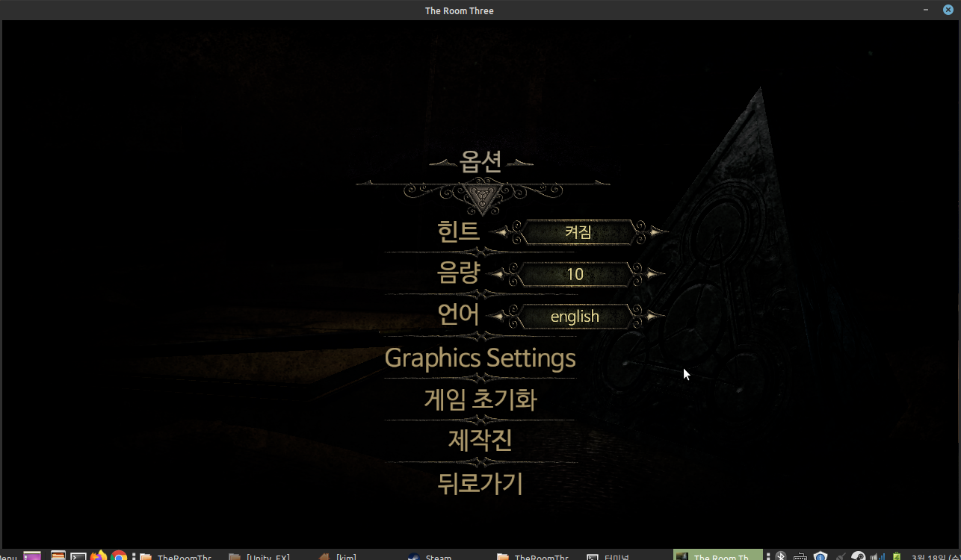Image resolution: width=961 pixels, height=560 pixels.
Task: Close The Room Three window
Action: [948, 10]
